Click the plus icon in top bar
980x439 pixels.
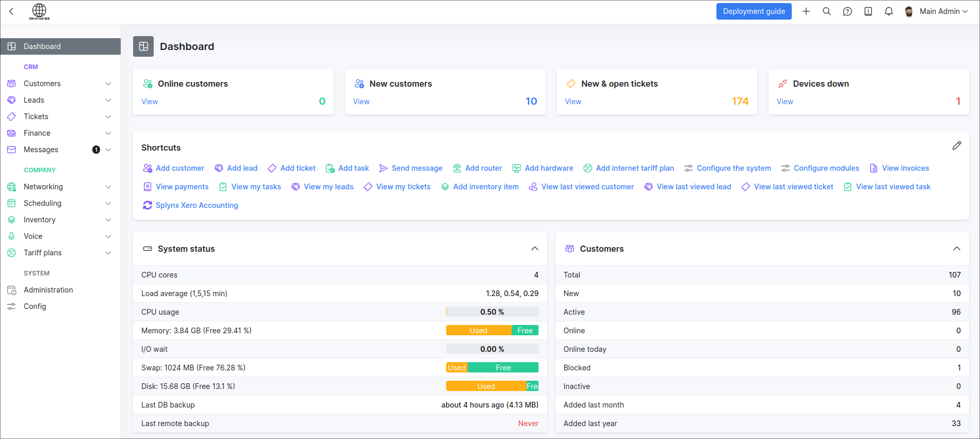[806, 11]
